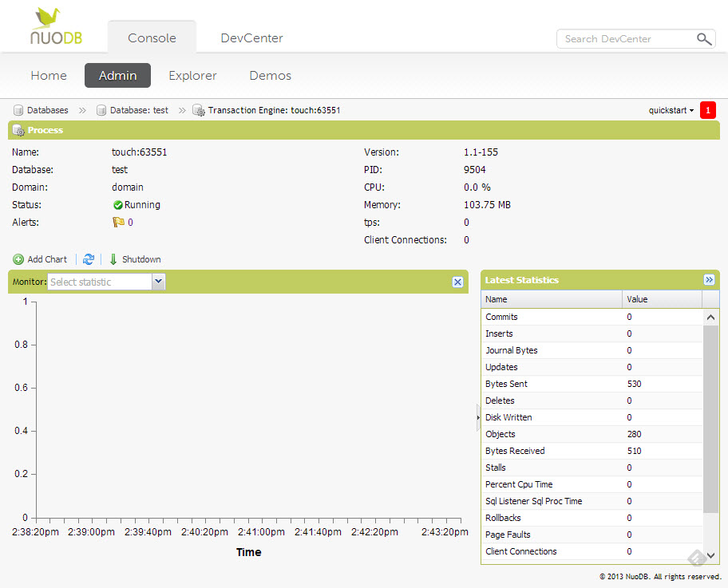Select the Inserts statistics row
This screenshot has width=728, height=588.
point(592,333)
